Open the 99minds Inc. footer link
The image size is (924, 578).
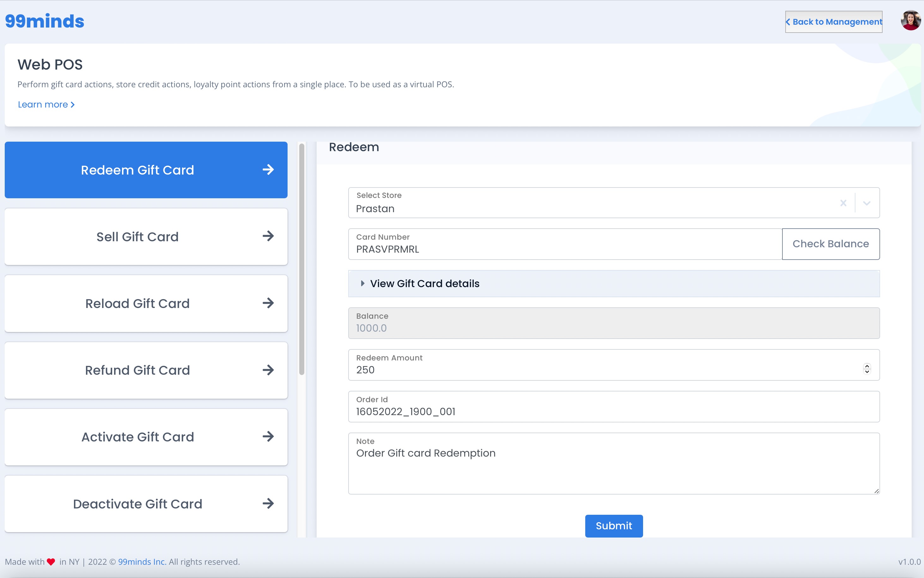[142, 562]
